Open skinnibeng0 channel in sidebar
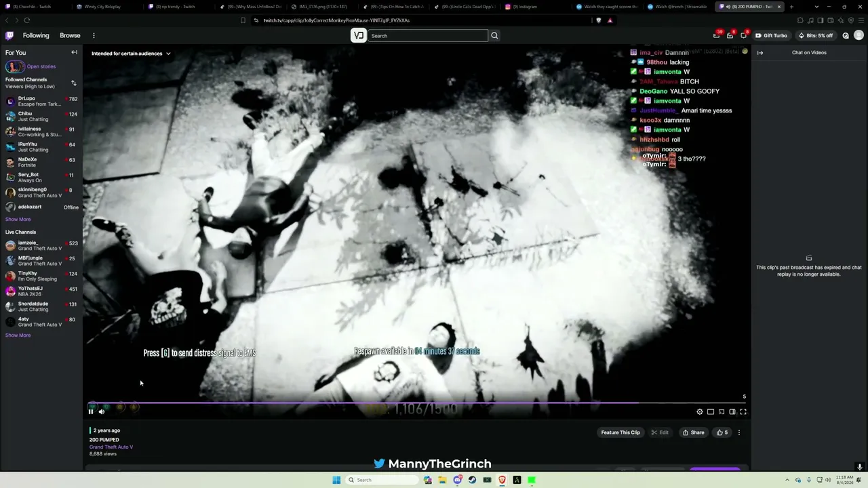The width and height of the screenshot is (868, 488). click(x=41, y=192)
